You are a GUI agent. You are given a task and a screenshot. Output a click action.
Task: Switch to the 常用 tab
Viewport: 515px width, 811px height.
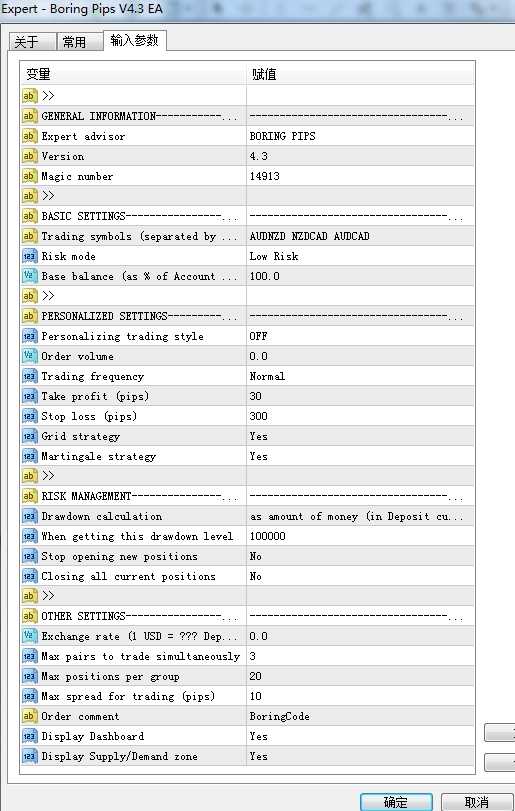tap(75, 42)
